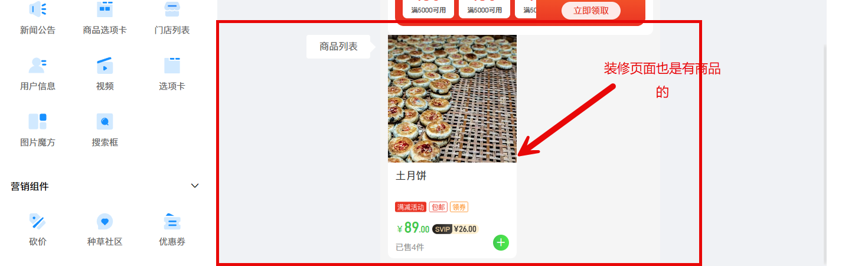The height and width of the screenshot is (266, 868).
Task: Click the 满减活动 promotion tag
Action: [x=410, y=207]
